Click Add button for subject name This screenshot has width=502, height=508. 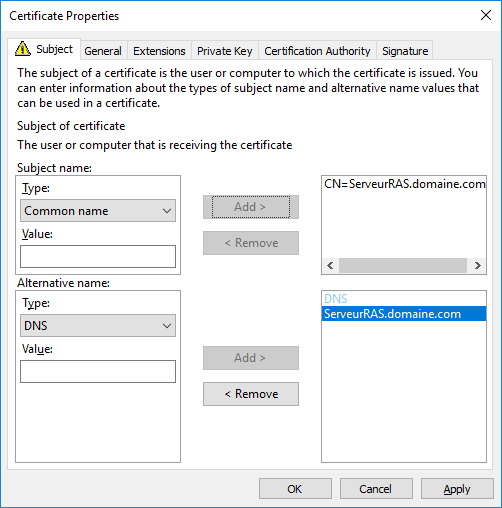click(x=251, y=207)
